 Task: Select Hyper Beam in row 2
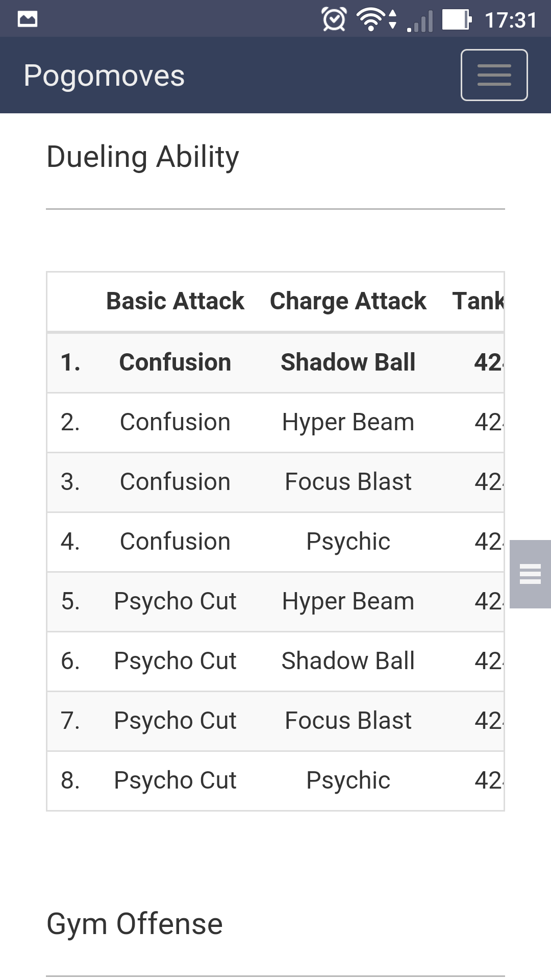pyautogui.click(x=348, y=423)
